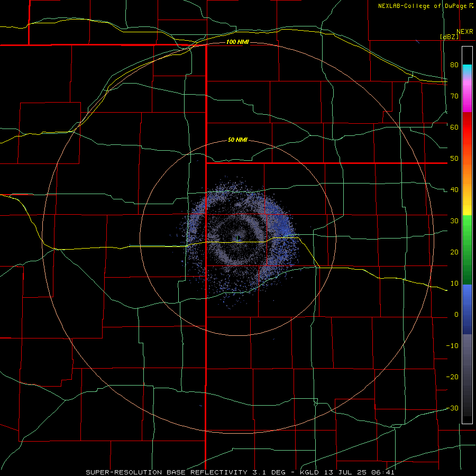The height and width of the screenshot is (476, 476).
Task: Click the 40 dBZ scale value
Action: click(x=454, y=190)
